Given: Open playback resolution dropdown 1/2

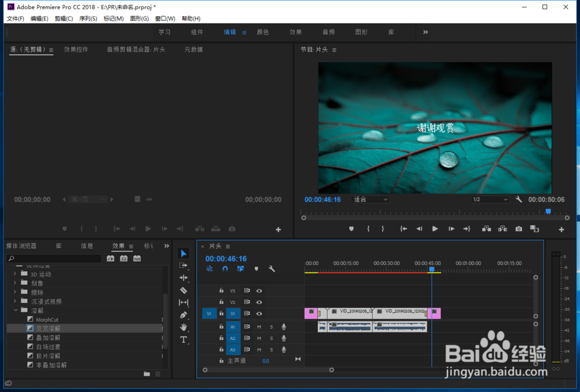Looking at the screenshot, I should (x=490, y=199).
